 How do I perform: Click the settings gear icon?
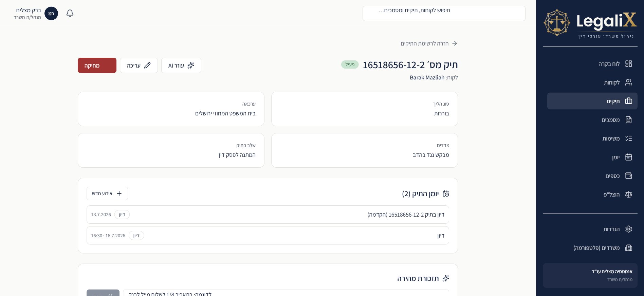coord(628,229)
